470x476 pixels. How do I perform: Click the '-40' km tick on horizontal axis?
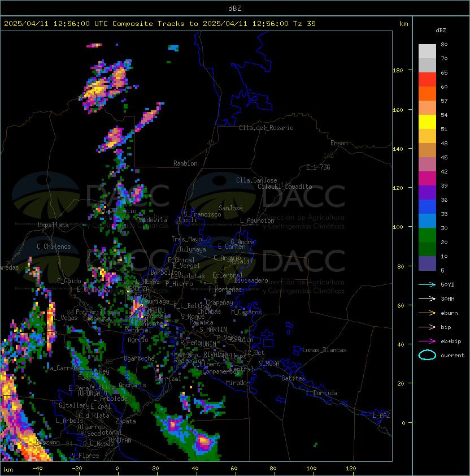tap(37, 469)
